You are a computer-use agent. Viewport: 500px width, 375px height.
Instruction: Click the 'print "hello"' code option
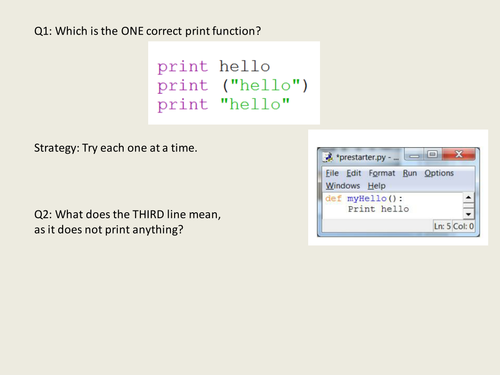(223, 105)
